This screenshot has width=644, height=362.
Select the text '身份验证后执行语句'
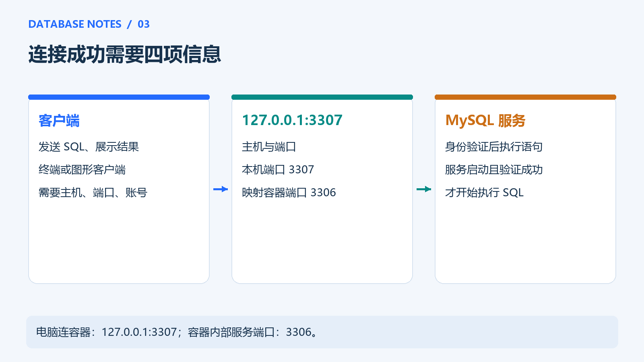[x=494, y=147]
